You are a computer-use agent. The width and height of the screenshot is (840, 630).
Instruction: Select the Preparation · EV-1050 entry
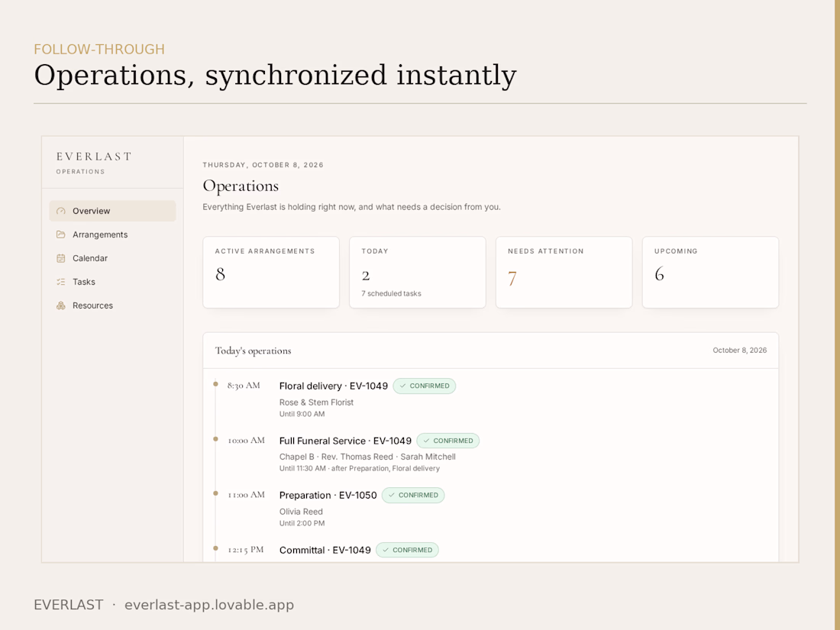[328, 496]
